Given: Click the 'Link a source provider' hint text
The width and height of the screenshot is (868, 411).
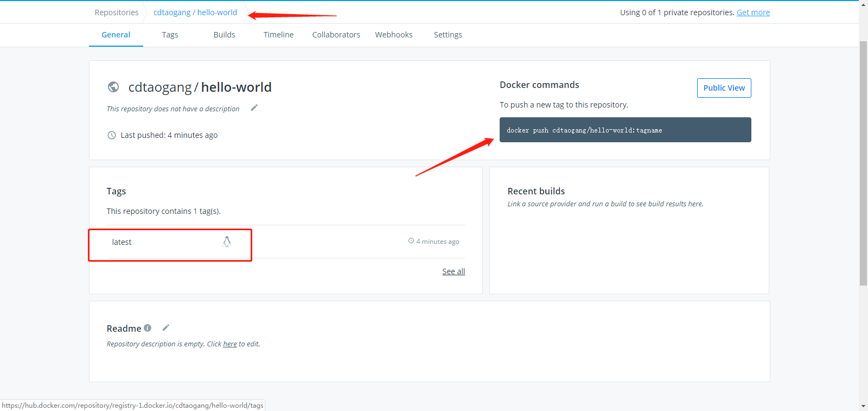Looking at the screenshot, I should pyautogui.click(x=605, y=204).
